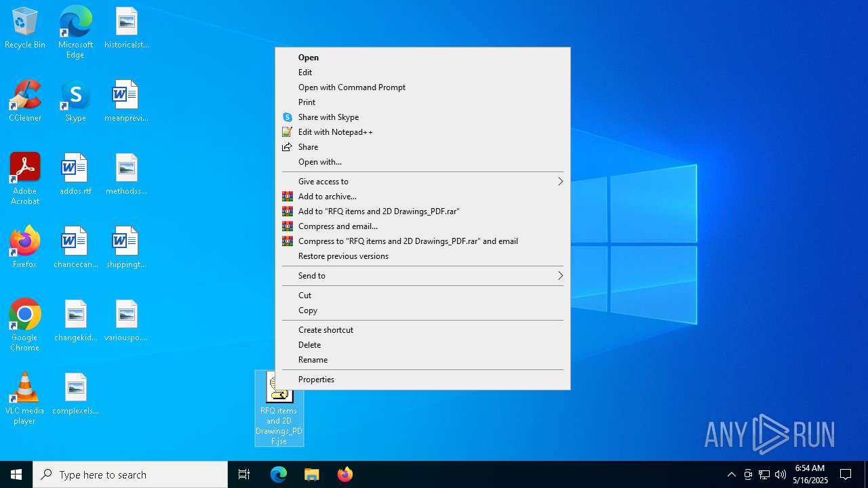Viewport: 868px width, 488px height.
Task: Select Create shortcut in the menu
Action: click(x=422, y=330)
